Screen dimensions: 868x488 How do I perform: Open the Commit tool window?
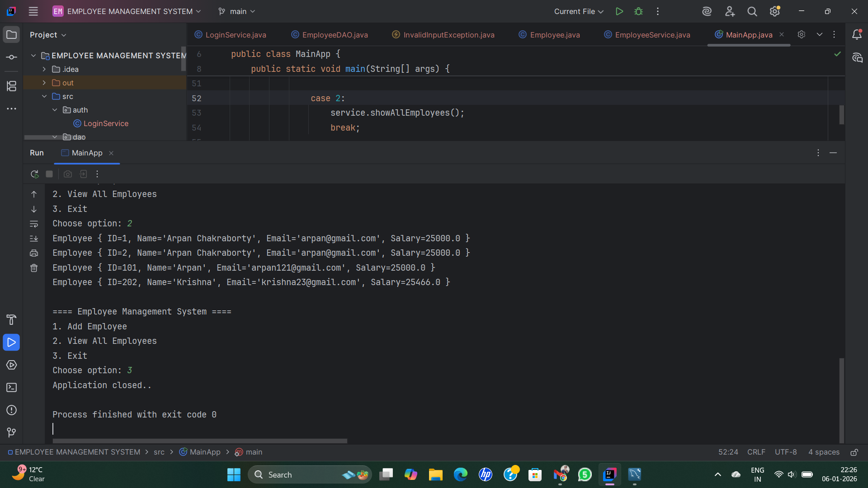(x=11, y=57)
